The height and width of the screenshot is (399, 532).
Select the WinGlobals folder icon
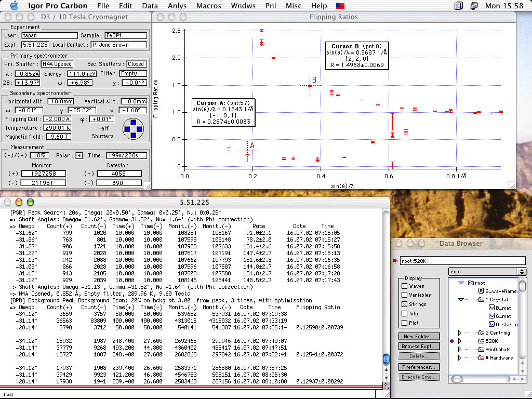(481, 349)
